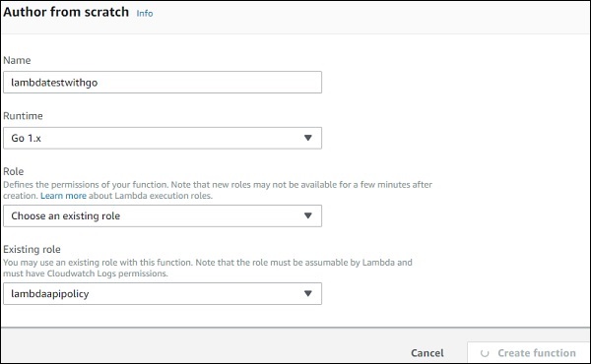Open the Info link beside the heading
Screen dimensions: 591x364
[x=145, y=13]
